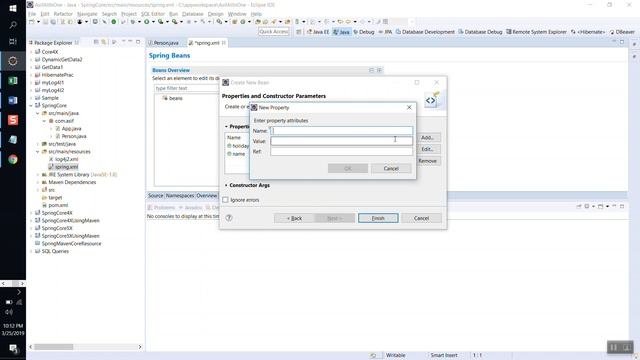Close the New Property dialog
Viewport: 640px width, 360px height.
(x=409, y=107)
